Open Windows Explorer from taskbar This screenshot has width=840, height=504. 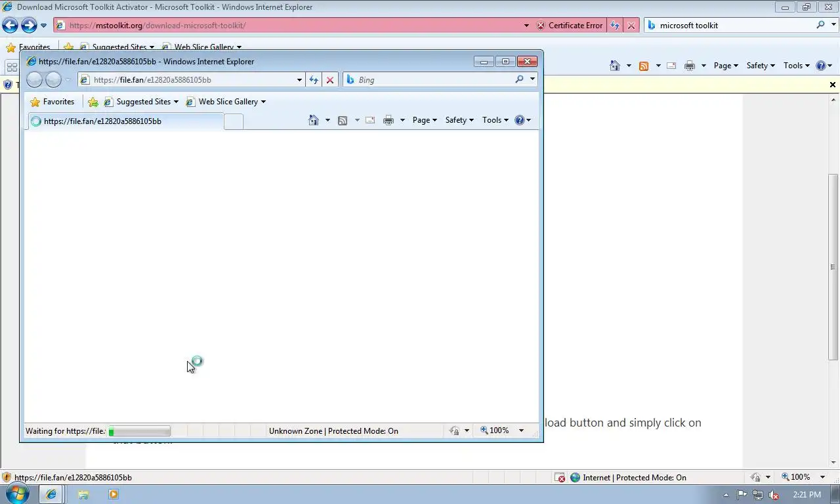click(x=83, y=495)
